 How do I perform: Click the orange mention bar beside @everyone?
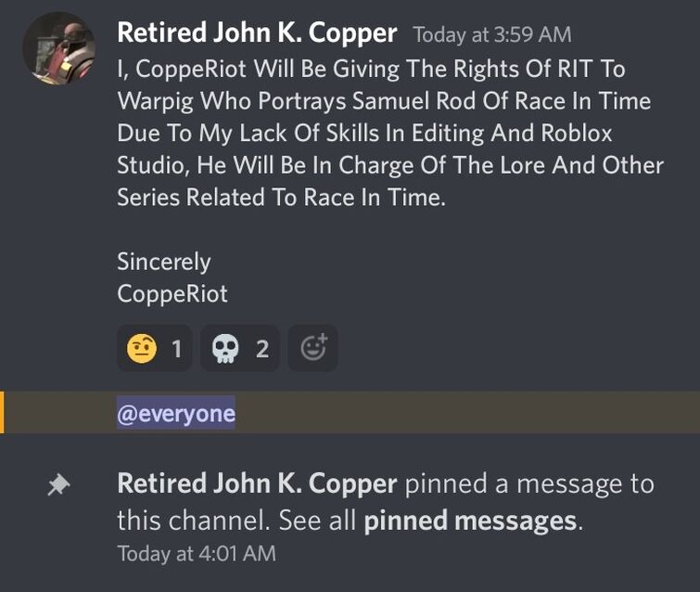2,412
